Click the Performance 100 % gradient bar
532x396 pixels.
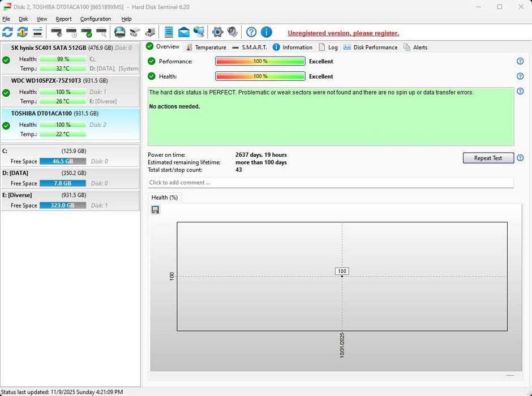[x=260, y=61]
